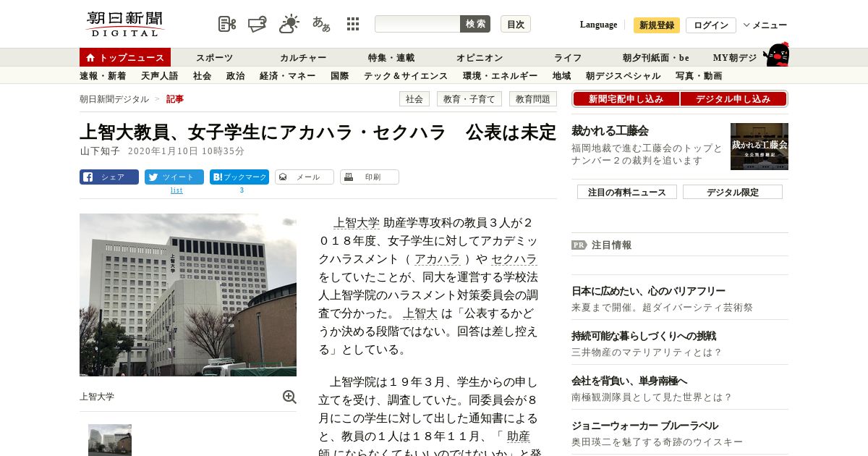868x456 pixels.
Task: Open the news list icon in header
Action: (227, 24)
